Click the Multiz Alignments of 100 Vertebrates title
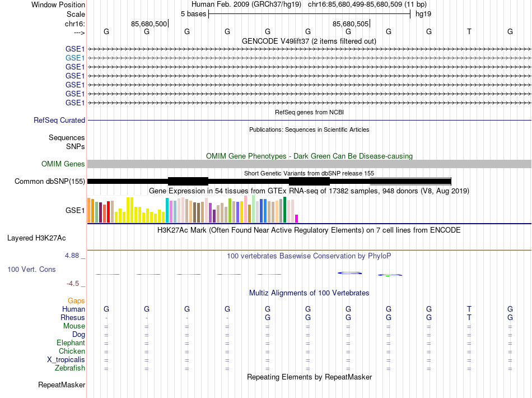This screenshot has width=532, height=398. (309, 293)
